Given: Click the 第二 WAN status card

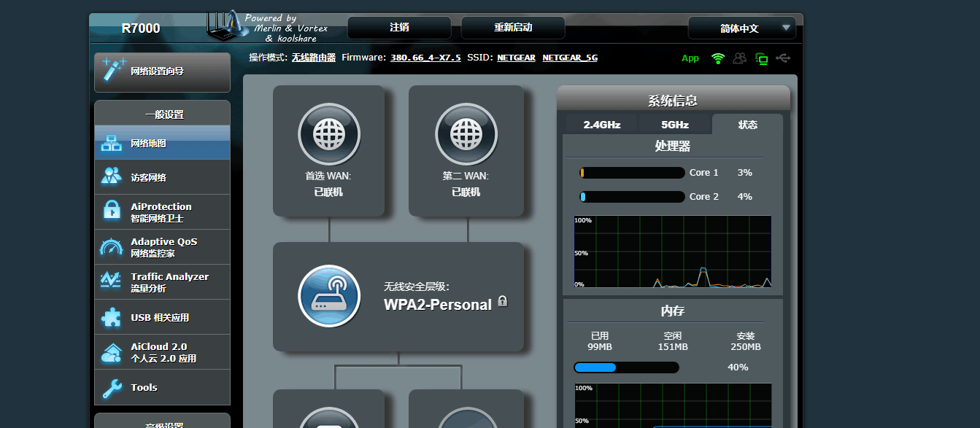Looking at the screenshot, I should 466,151.
